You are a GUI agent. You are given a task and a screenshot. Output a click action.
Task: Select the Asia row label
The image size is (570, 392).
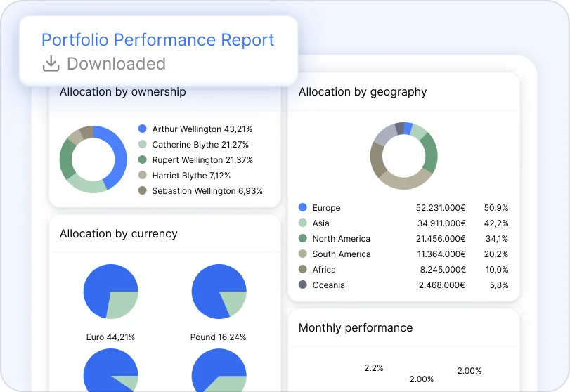coord(320,223)
